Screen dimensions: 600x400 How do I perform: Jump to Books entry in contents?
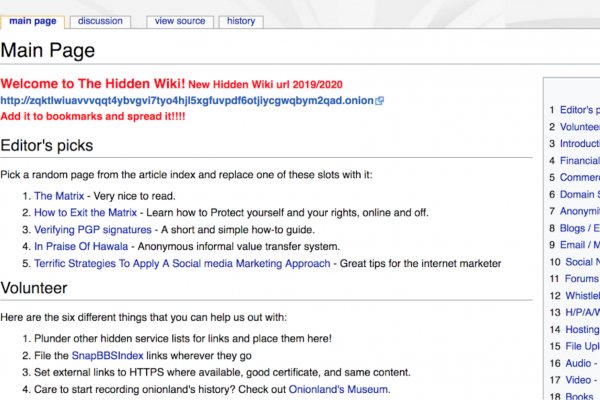(581, 397)
